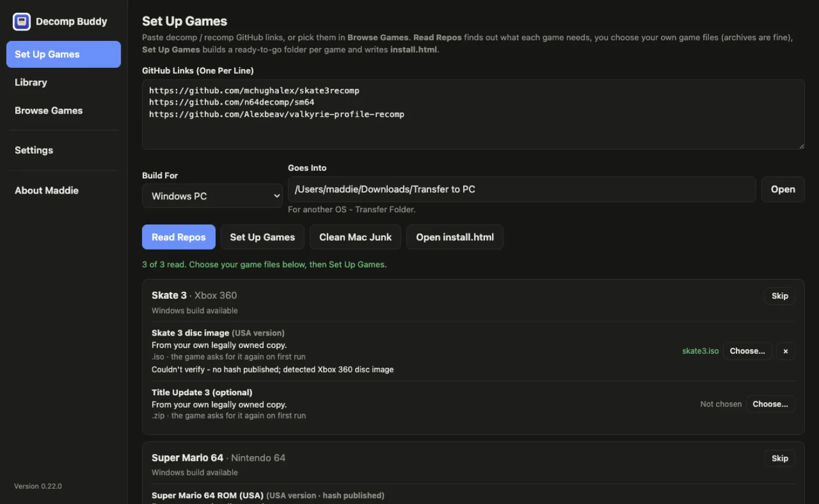Click the Clean Mac Junk button
This screenshot has height=504, width=819.
coord(355,237)
